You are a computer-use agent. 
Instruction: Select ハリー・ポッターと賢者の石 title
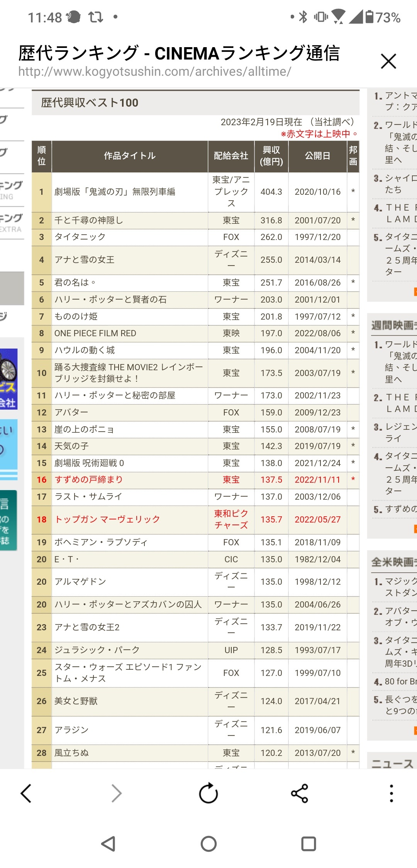(110, 300)
